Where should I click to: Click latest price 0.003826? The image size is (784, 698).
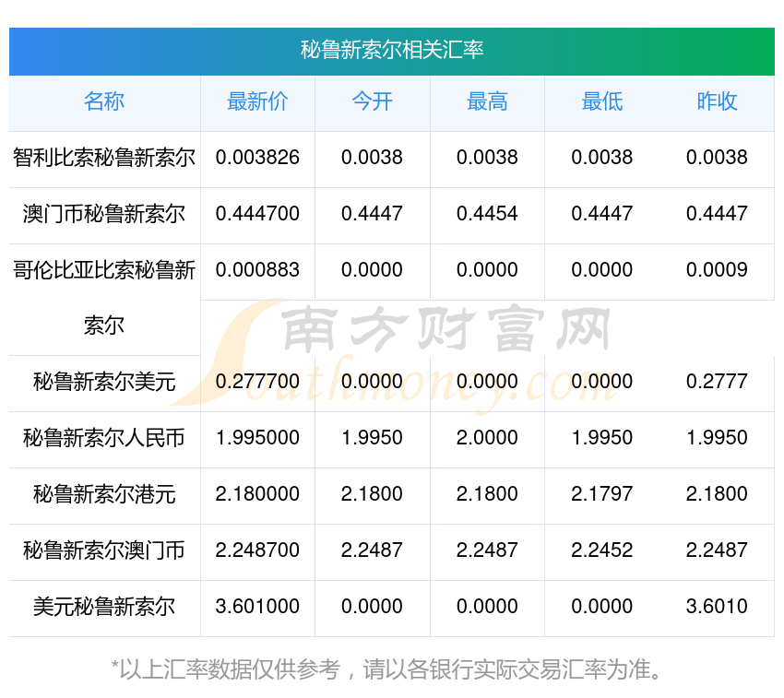coord(257,158)
